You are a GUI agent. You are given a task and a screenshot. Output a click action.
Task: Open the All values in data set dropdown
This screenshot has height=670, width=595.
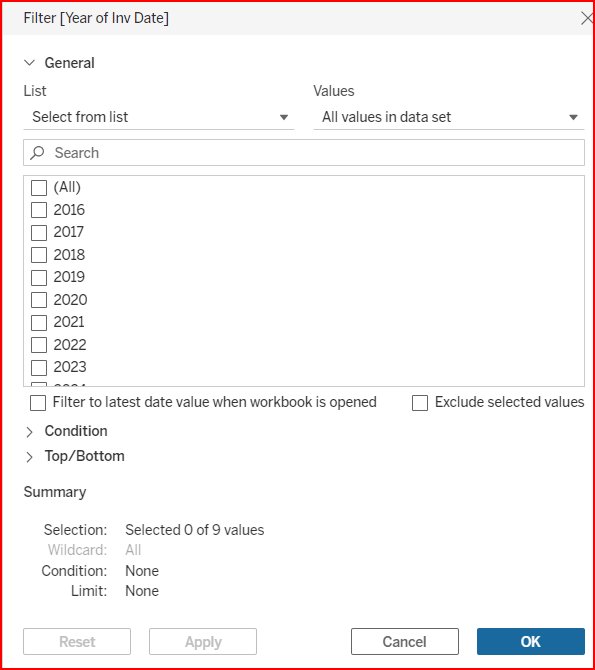click(449, 117)
